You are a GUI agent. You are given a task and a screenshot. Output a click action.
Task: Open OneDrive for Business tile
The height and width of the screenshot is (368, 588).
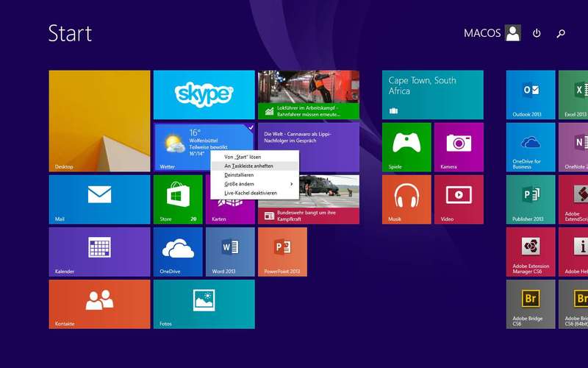pyautogui.click(x=531, y=147)
